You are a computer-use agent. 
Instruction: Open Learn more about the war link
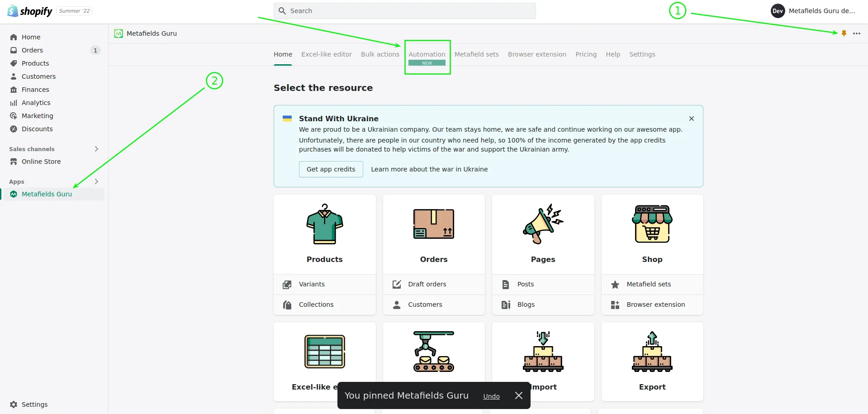click(429, 169)
